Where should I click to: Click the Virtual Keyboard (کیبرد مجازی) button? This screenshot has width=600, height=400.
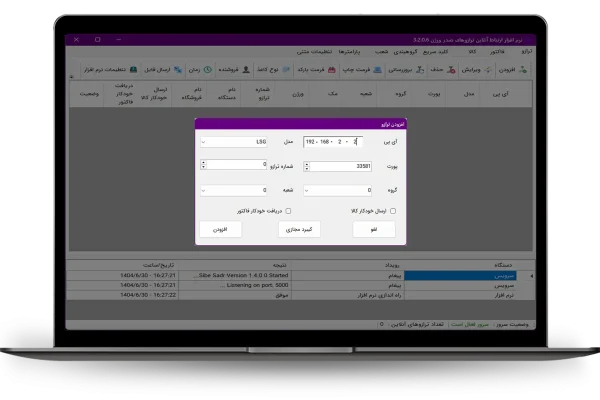coord(299,229)
